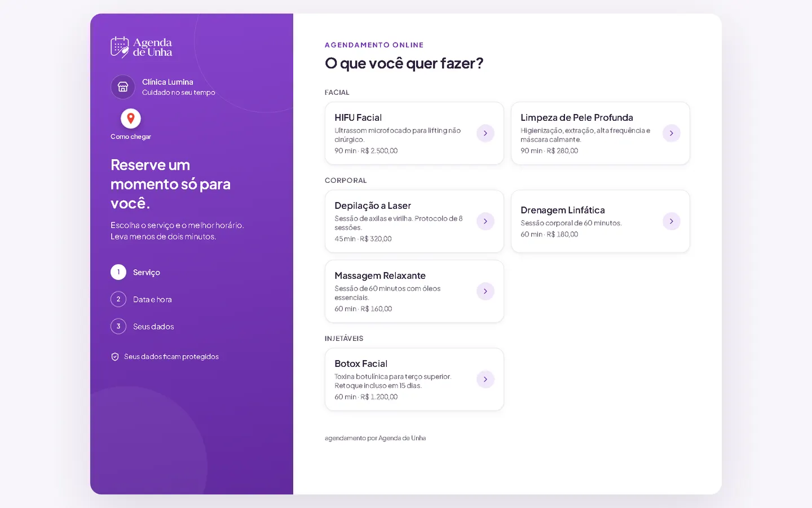Open Limpeza de Pele Profunda arrow button

pos(672,133)
